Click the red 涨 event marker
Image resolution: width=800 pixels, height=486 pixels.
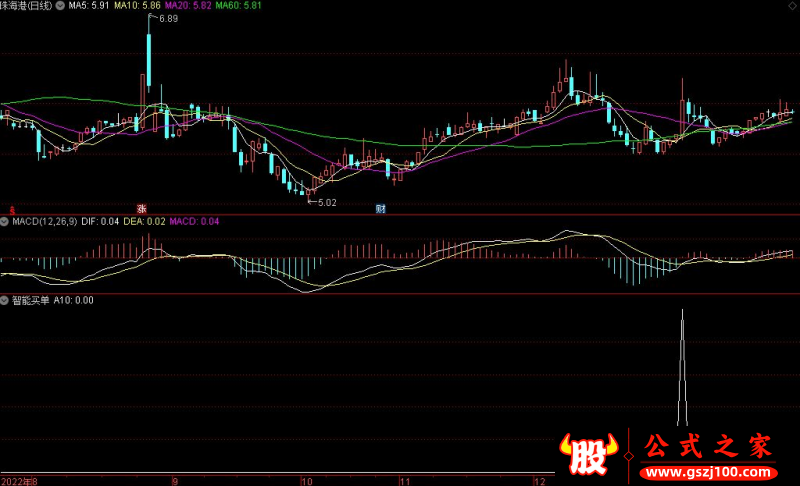tap(142, 208)
